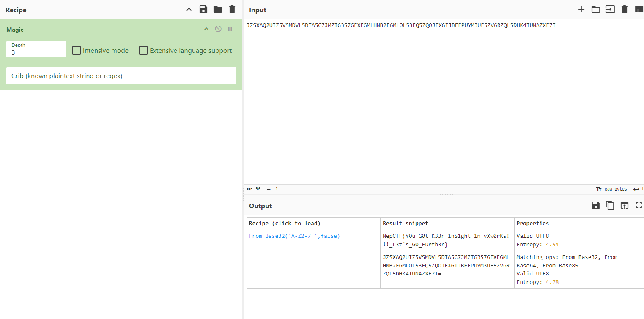The width and height of the screenshot is (644, 319).
Task: Add a new input tab
Action: point(581,10)
